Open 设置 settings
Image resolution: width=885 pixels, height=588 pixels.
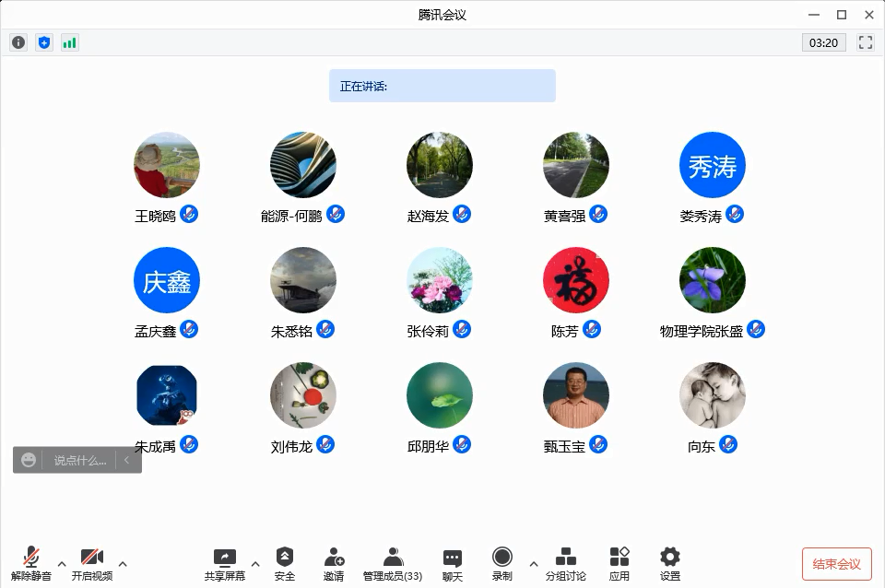(x=670, y=563)
